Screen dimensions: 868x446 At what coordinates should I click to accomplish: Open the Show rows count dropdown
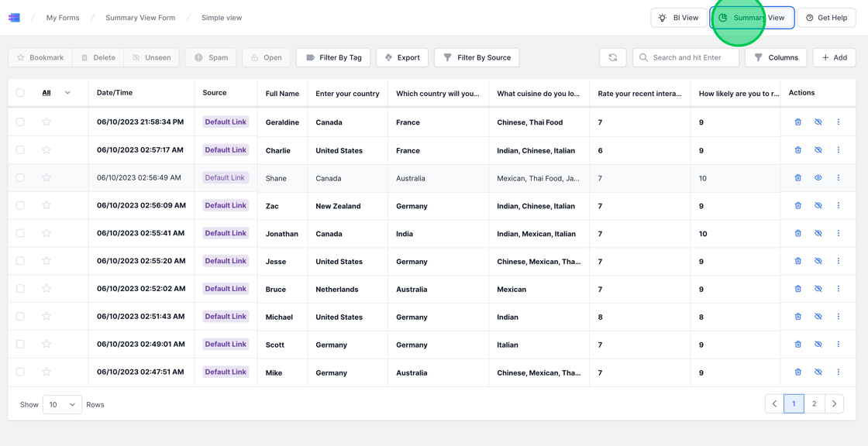pos(62,404)
